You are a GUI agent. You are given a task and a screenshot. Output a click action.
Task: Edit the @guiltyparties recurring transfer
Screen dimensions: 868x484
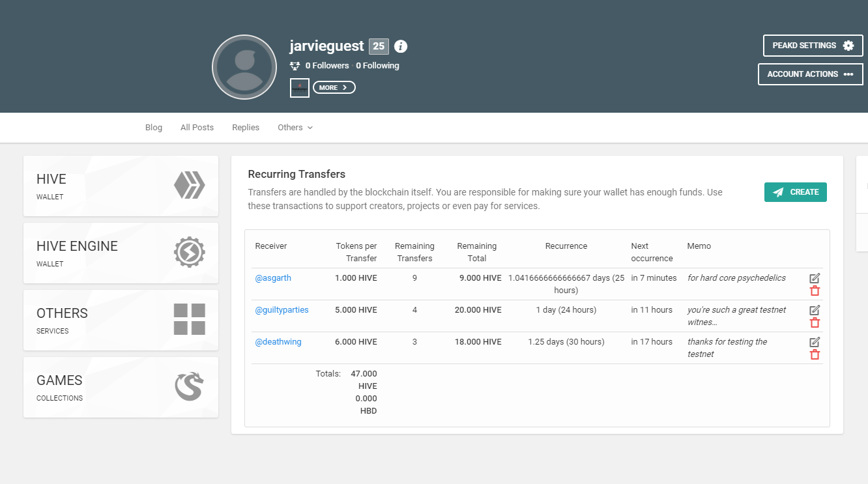point(815,310)
